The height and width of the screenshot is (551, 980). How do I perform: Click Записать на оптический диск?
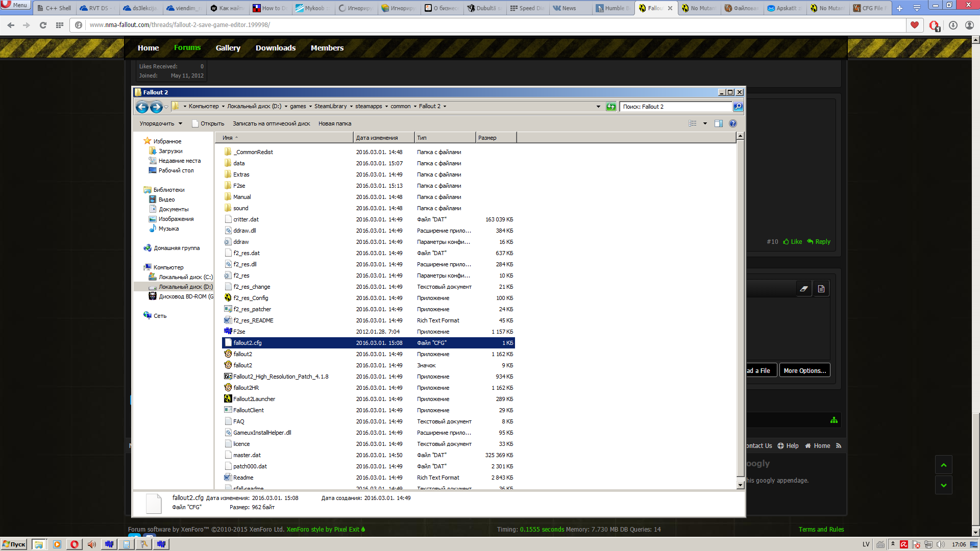pyautogui.click(x=272, y=123)
